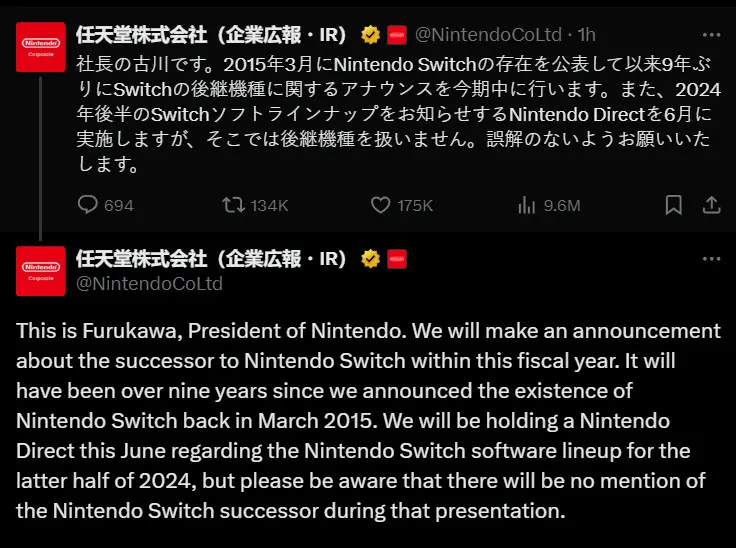Open @NintendoCoLtd handle in first tweet

pyautogui.click(x=488, y=35)
